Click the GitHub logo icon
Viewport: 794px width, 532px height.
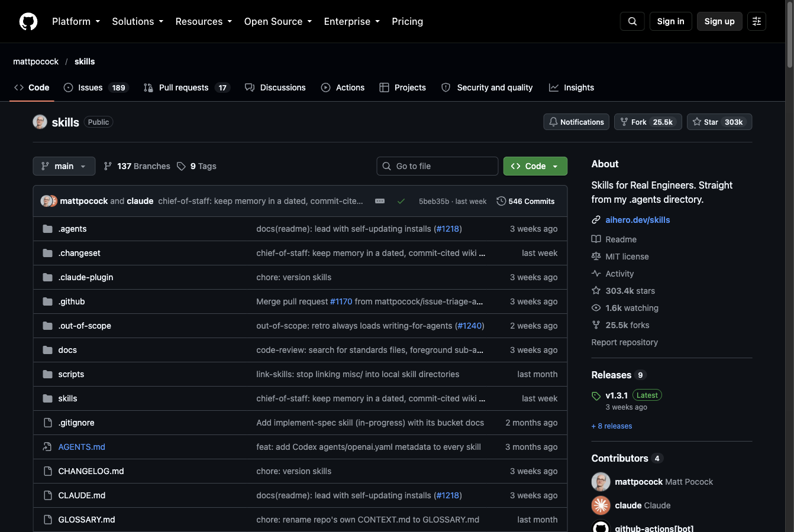click(28, 21)
